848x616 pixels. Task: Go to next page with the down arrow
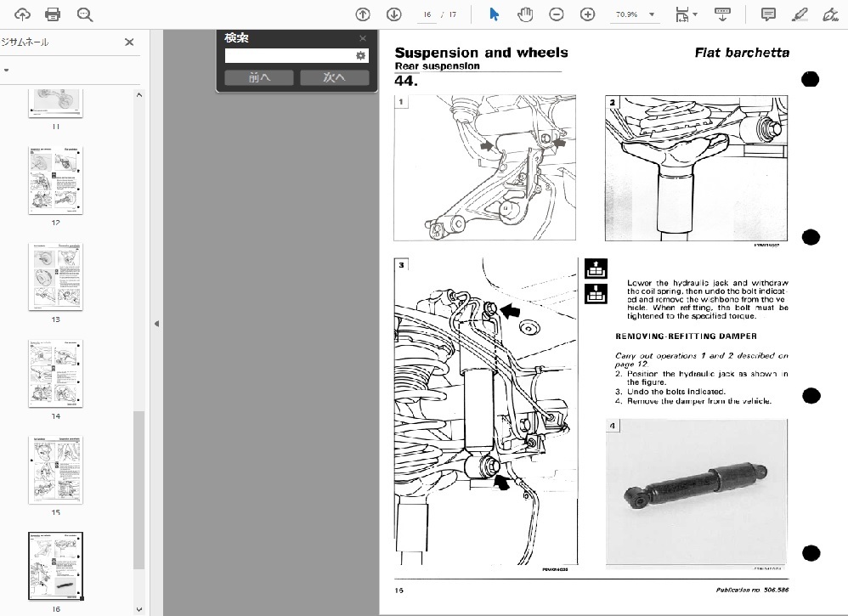click(393, 14)
